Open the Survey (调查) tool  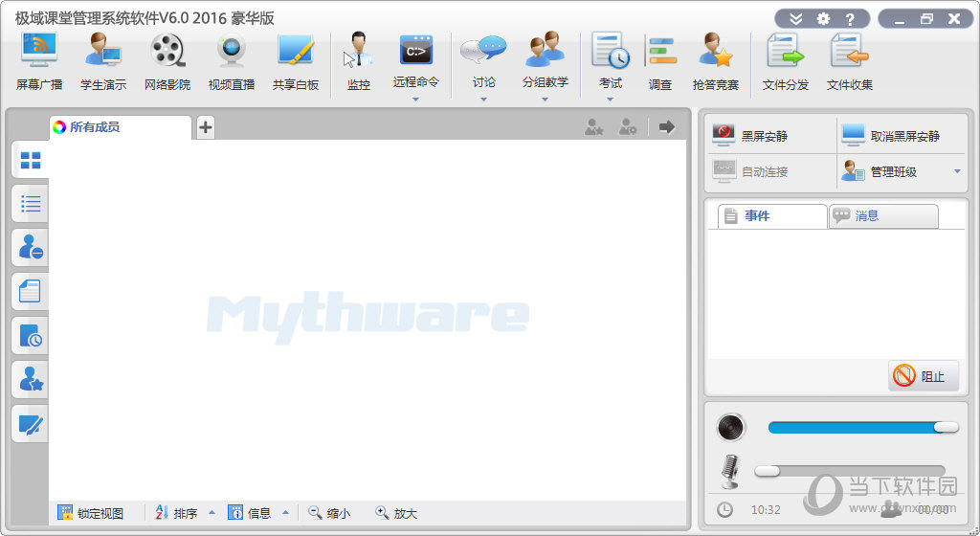(x=660, y=62)
